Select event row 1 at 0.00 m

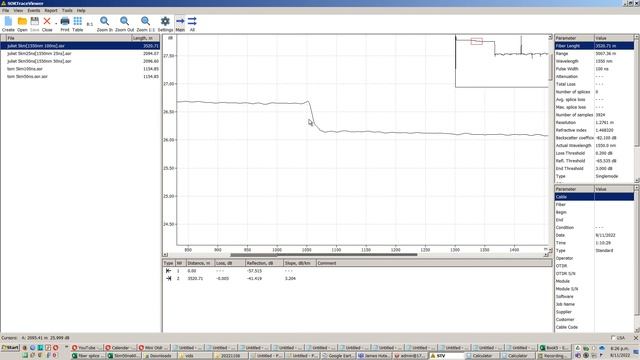tap(358, 271)
